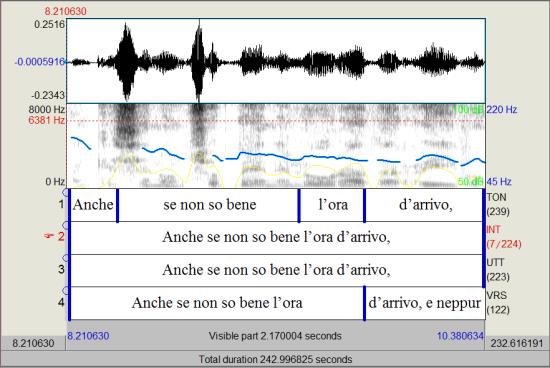The image size is (550, 368).
Task: Click the 'Visible part 2.170004 seconds' bar
Action: point(275,336)
